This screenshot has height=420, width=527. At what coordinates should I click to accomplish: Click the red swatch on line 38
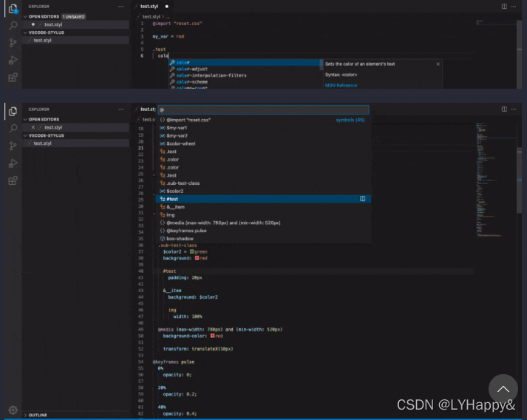pos(197,258)
